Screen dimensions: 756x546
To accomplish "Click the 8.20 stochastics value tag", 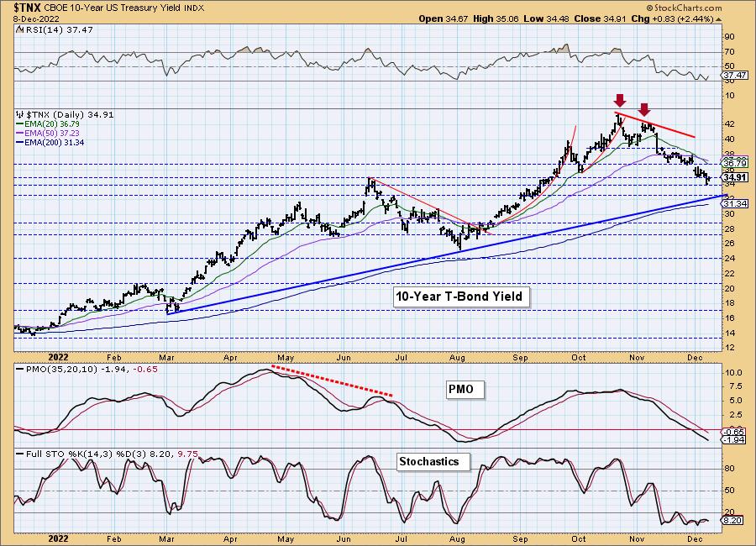I will click(733, 521).
